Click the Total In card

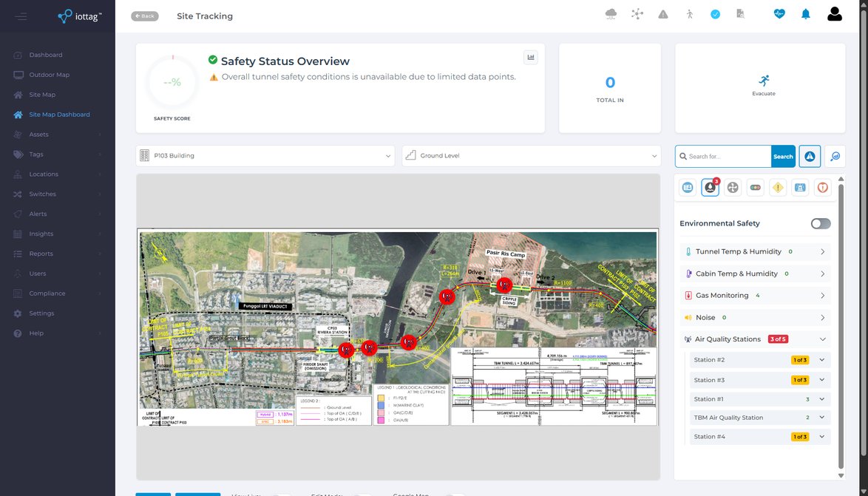610,89
